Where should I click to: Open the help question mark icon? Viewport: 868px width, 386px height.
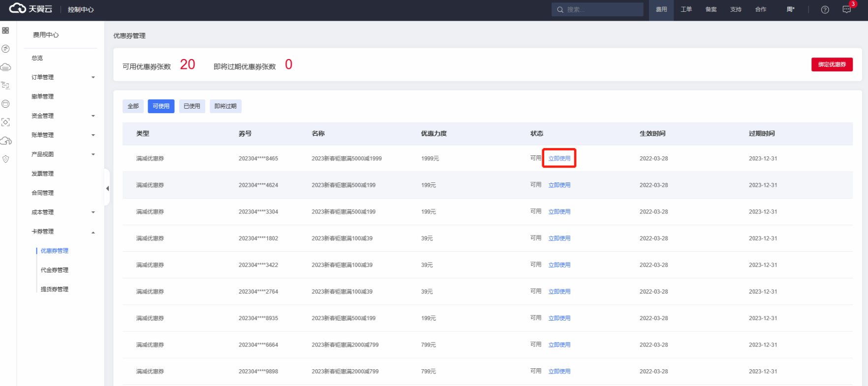point(825,10)
